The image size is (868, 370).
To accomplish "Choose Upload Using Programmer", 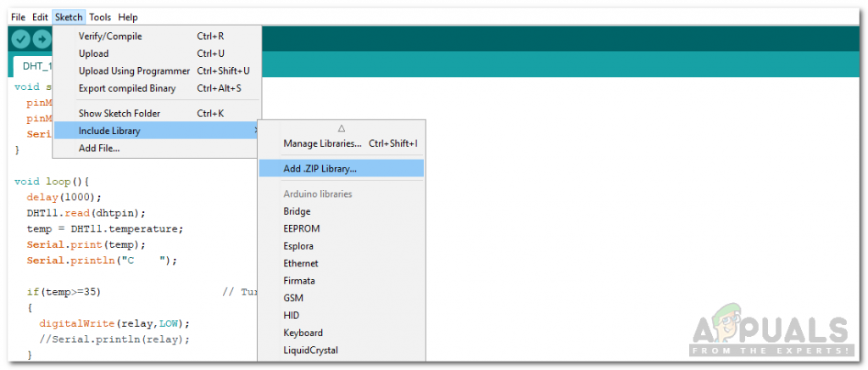I will 157,71.
